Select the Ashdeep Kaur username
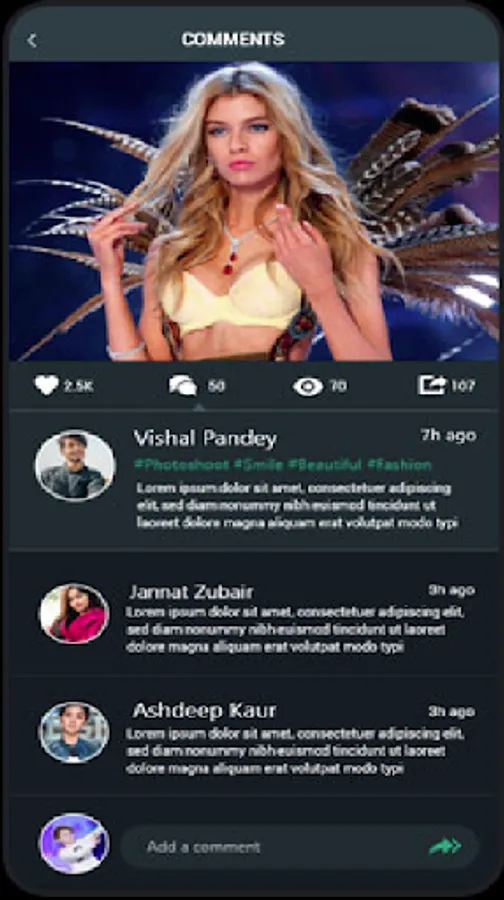This screenshot has height=900, width=504. 204,711
